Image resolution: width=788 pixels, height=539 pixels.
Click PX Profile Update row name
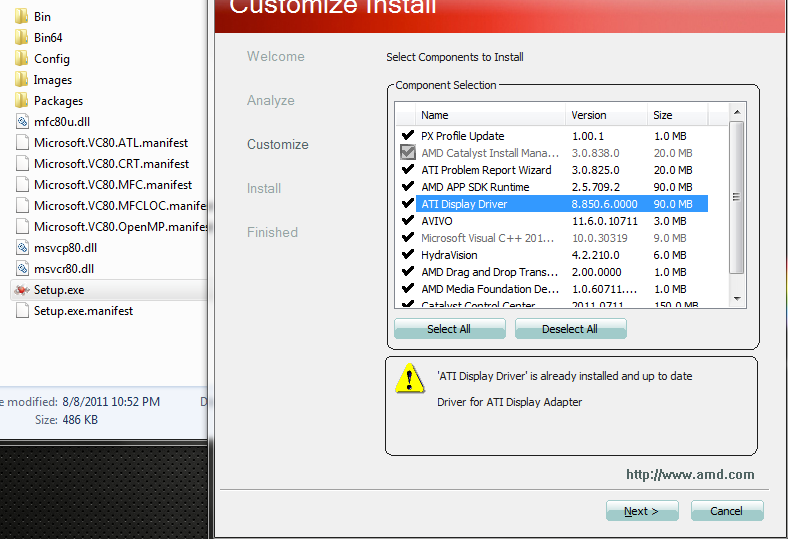coord(462,136)
